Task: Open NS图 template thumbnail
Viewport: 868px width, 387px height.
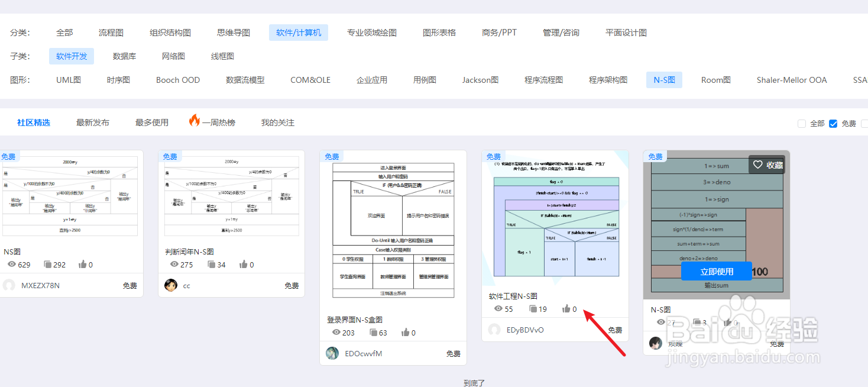Action: (70, 196)
